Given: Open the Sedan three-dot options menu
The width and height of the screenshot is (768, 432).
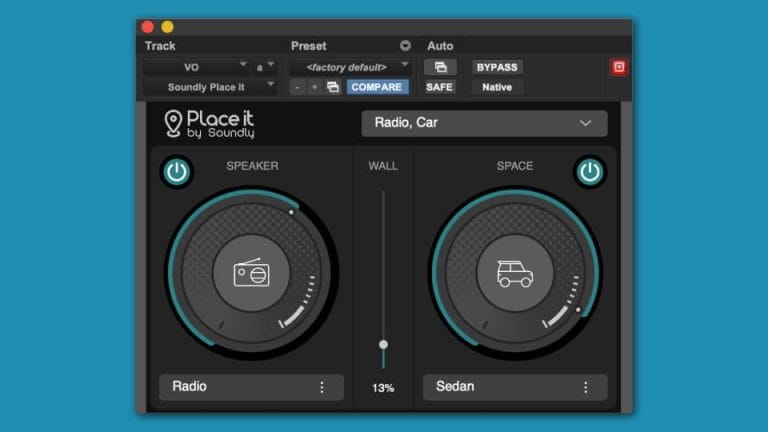Looking at the screenshot, I should (586, 387).
